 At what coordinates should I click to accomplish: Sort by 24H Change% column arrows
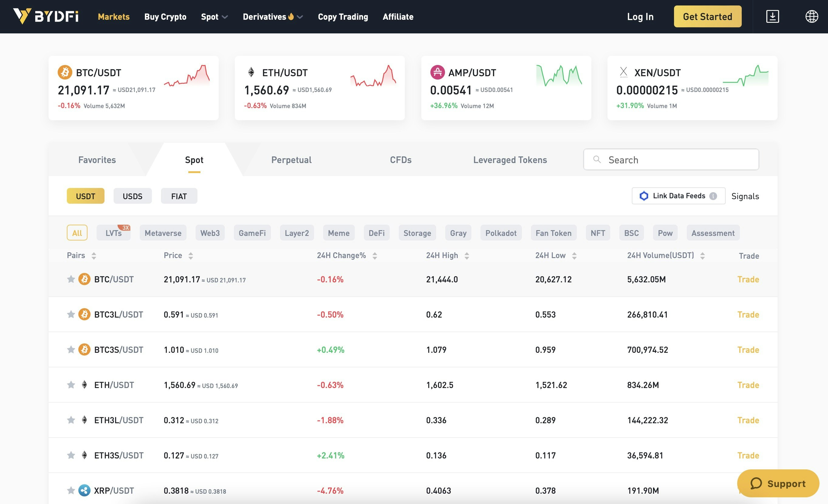(x=375, y=256)
